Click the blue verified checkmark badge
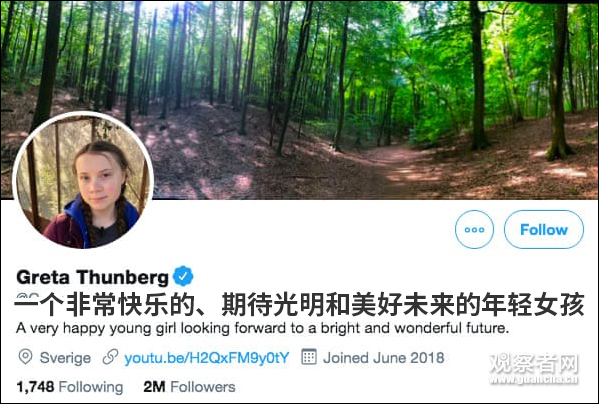The image size is (599, 404). [x=183, y=276]
